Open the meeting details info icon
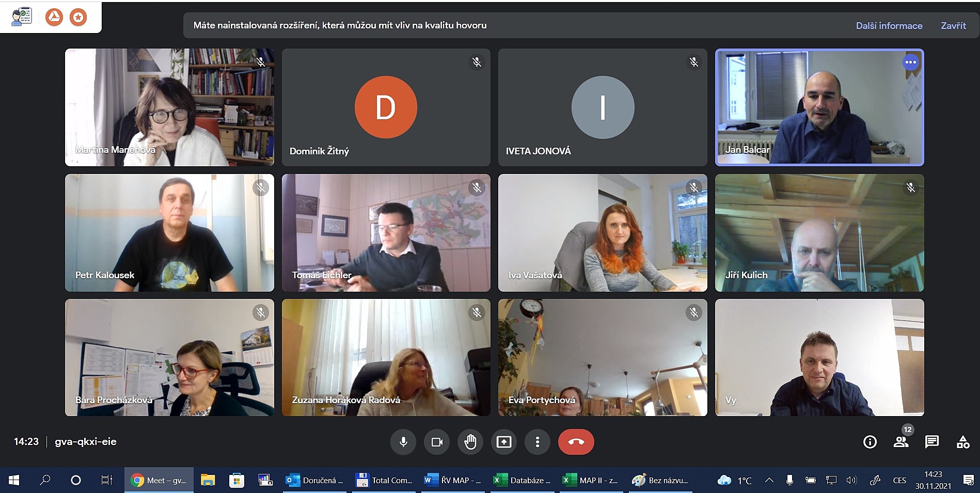980x493 pixels. (x=870, y=442)
